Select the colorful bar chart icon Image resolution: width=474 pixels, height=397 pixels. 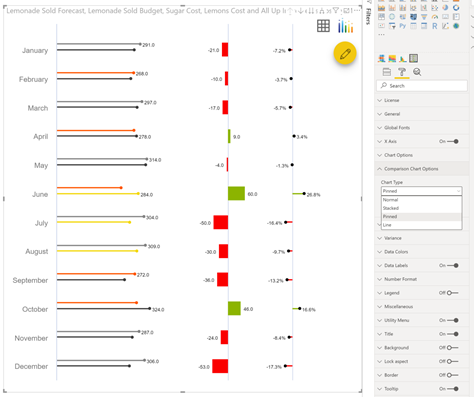(345, 26)
